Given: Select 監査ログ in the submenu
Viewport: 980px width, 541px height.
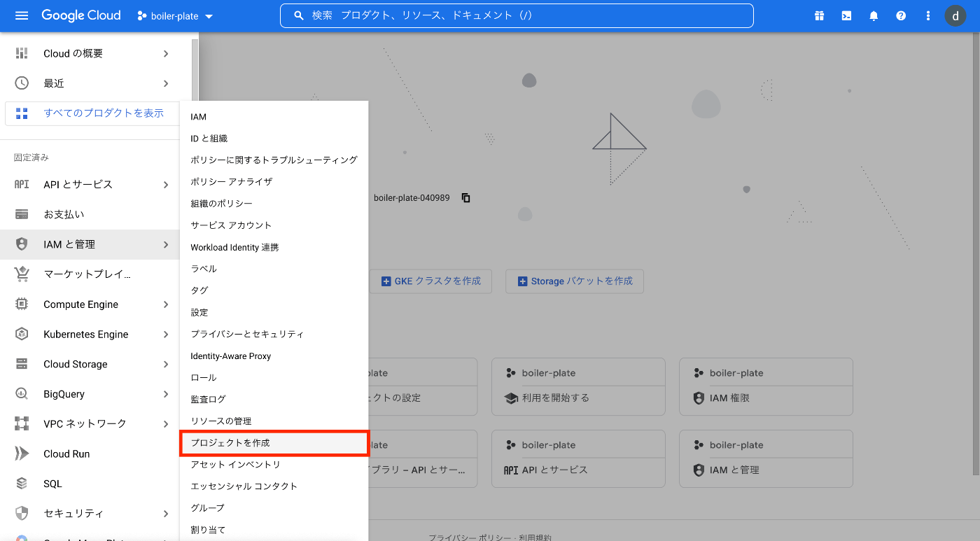Looking at the screenshot, I should 274,400.
